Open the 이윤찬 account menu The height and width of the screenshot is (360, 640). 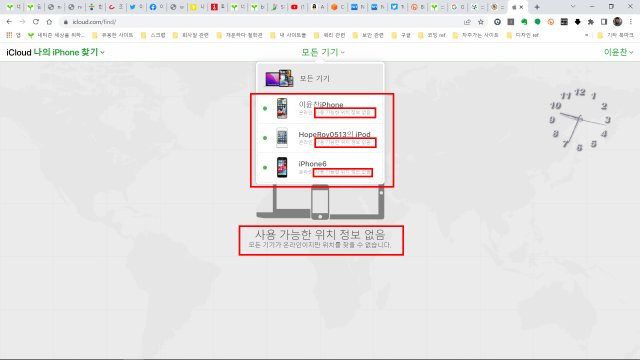tap(618, 52)
